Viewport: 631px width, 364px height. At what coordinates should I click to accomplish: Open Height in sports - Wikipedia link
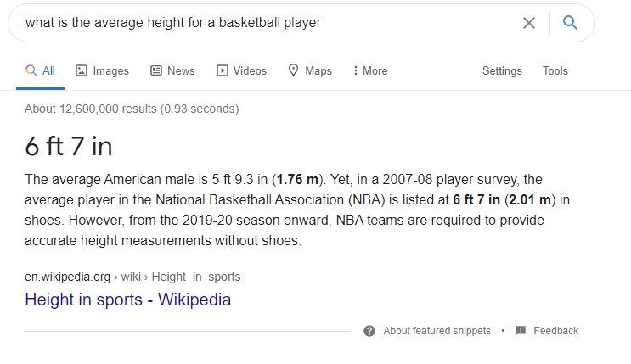(x=127, y=300)
